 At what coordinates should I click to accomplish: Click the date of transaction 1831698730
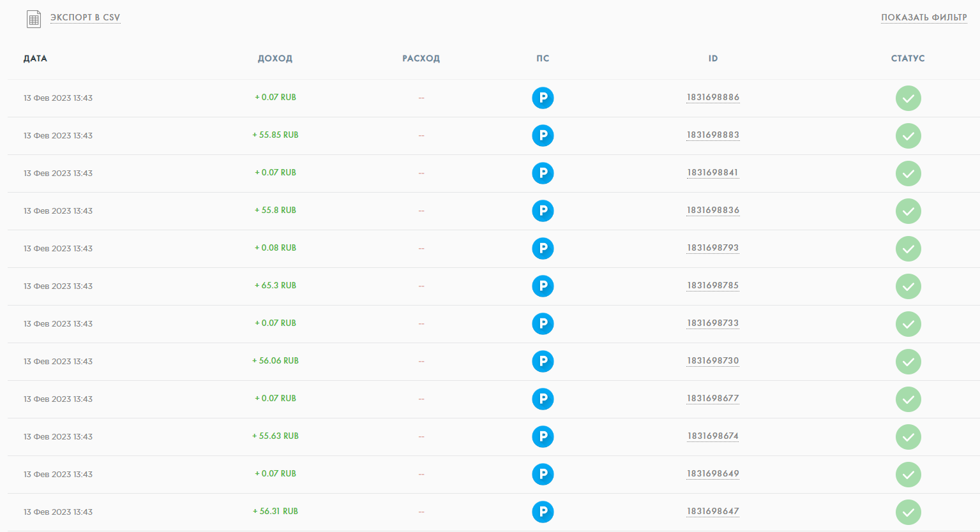point(58,362)
